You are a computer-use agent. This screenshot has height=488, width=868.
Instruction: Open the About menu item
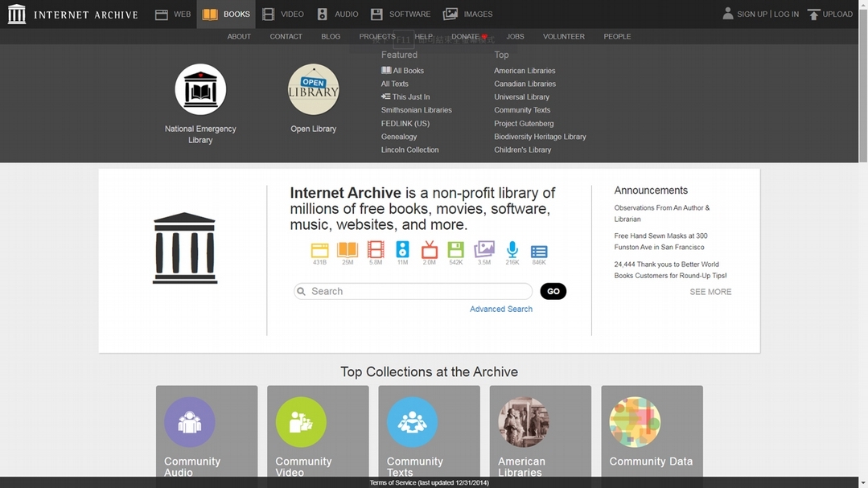239,36
